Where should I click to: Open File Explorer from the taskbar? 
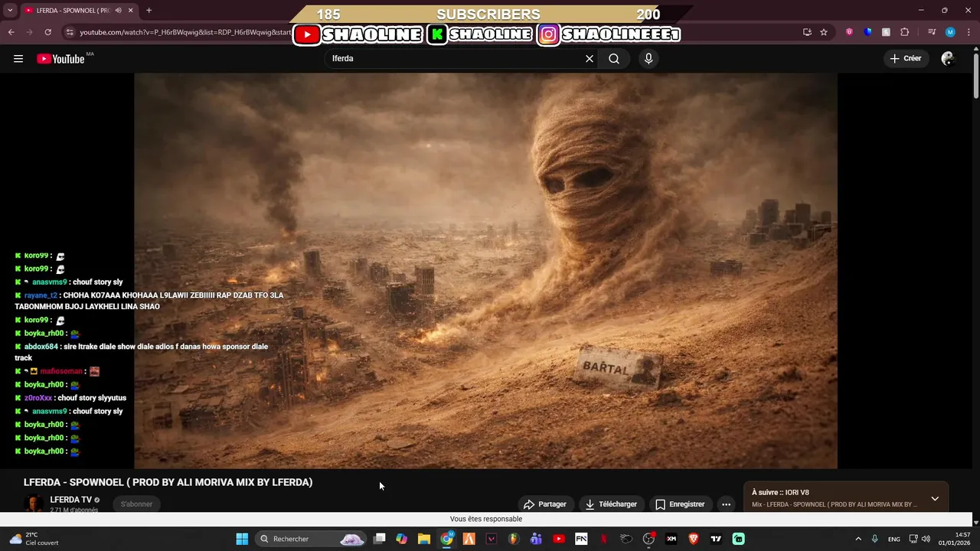424,539
